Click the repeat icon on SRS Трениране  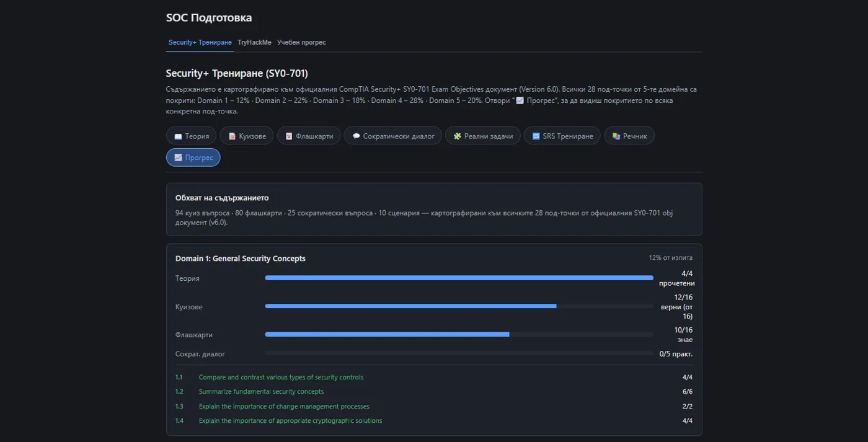pyautogui.click(x=536, y=136)
